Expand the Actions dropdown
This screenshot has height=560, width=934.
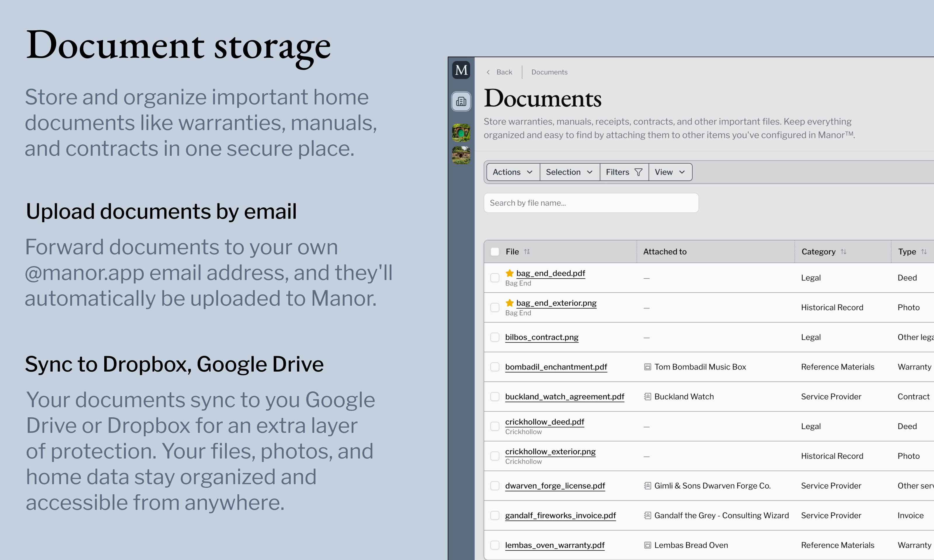pyautogui.click(x=512, y=172)
